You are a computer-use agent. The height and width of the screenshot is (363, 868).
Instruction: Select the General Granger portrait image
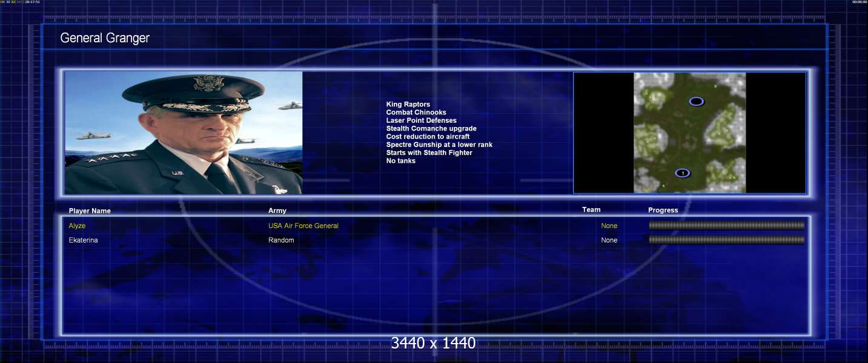184,132
